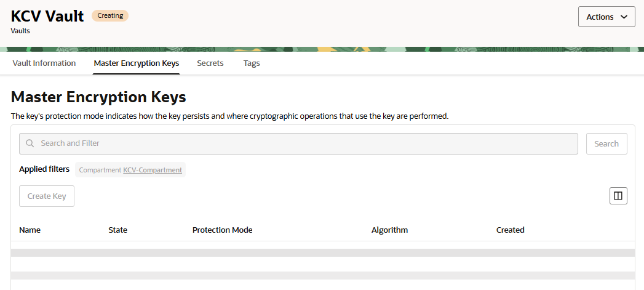644x290 pixels.
Task: Focus the Search and Filter field
Action: point(298,143)
